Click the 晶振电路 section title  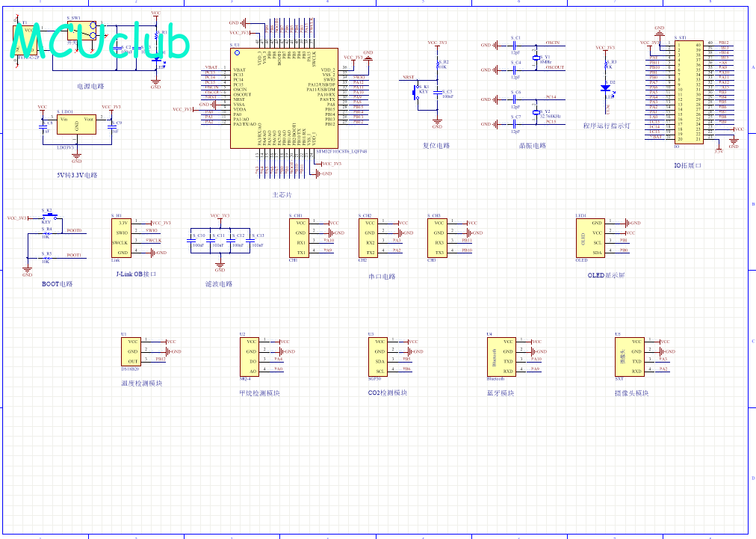tap(533, 146)
